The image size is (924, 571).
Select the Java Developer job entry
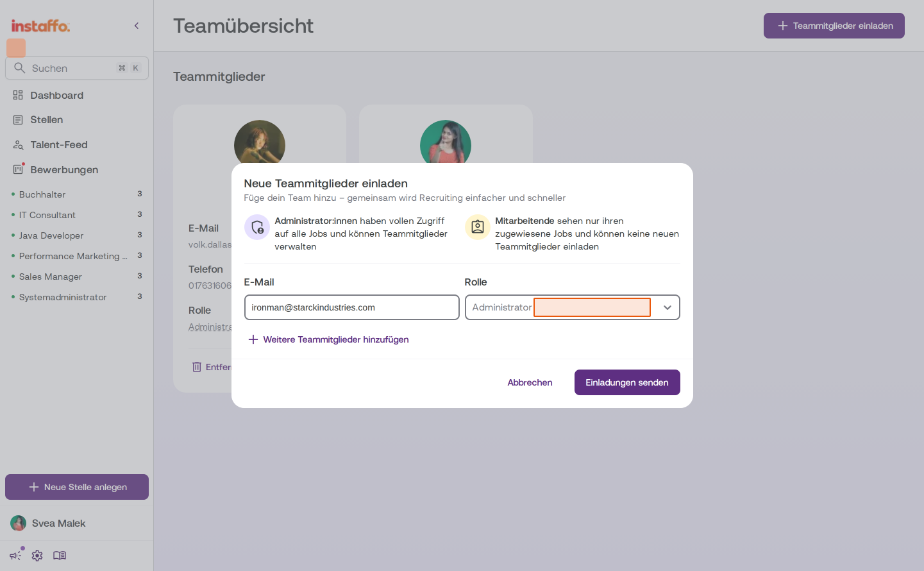pos(77,235)
